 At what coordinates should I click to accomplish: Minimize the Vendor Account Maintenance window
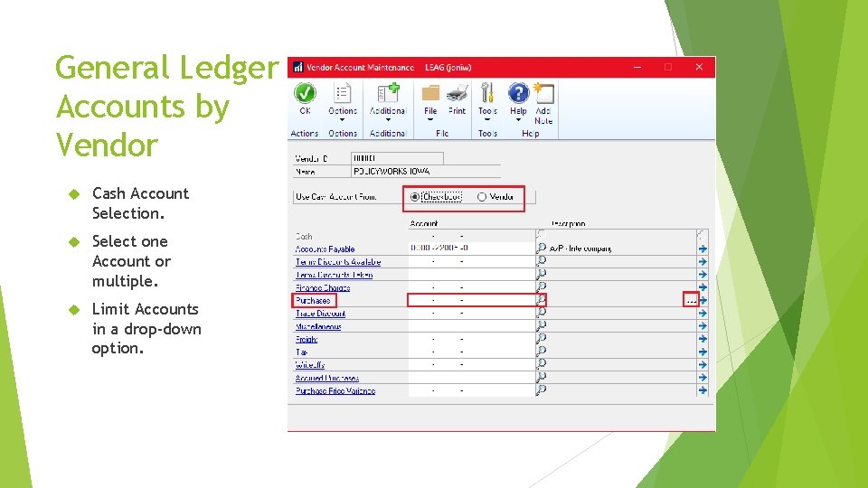[637, 67]
